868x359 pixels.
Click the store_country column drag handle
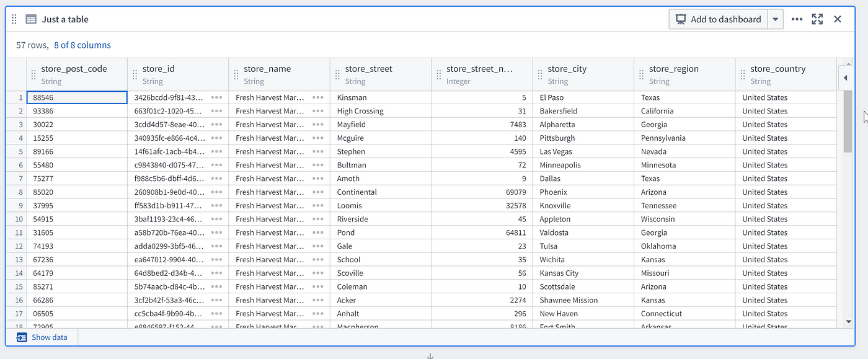pyautogui.click(x=743, y=74)
